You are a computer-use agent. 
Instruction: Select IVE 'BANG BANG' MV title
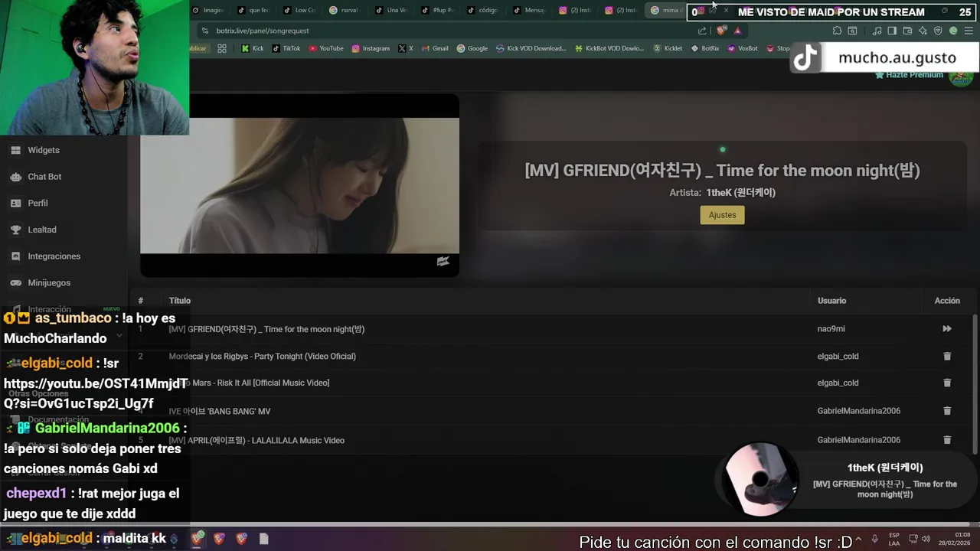click(220, 412)
